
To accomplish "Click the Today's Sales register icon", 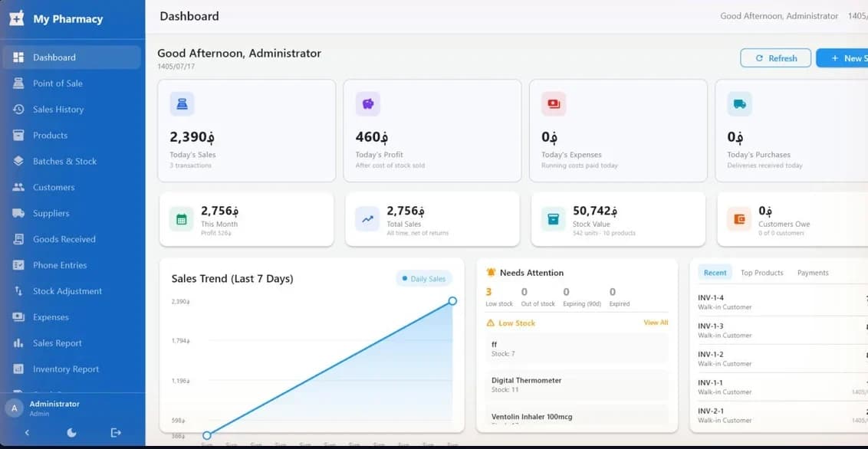I will pos(182,103).
